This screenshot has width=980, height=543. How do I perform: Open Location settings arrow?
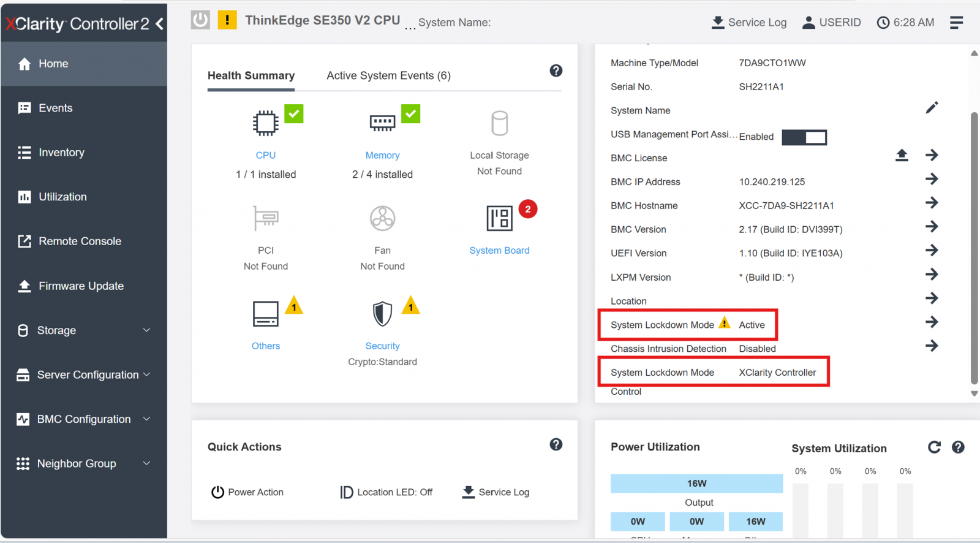(932, 298)
